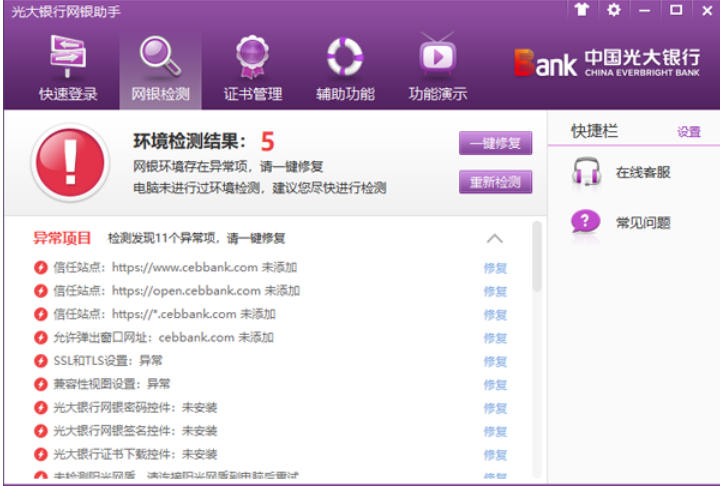
Task: Click 修复 for 光大银行网银密码控件 row
Action: tap(495, 408)
